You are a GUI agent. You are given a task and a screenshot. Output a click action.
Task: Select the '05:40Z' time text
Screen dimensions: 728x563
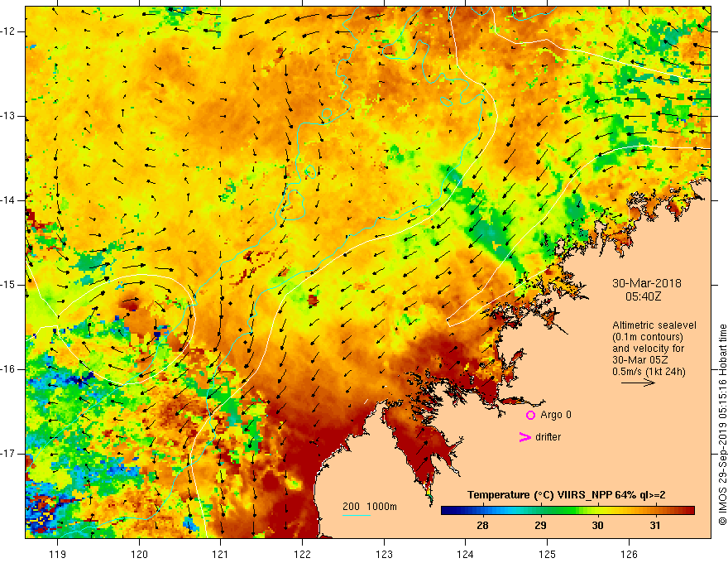coord(643,296)
